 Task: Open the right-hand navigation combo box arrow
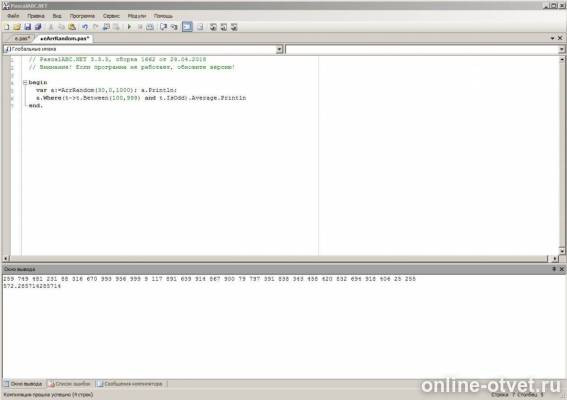(x=562, y=49)
